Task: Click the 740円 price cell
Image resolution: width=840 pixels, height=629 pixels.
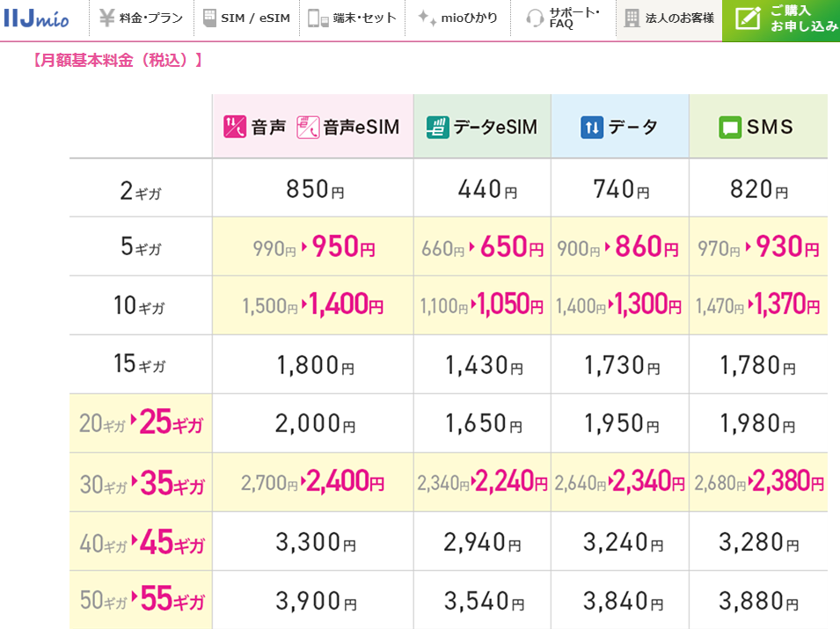Action: (622, 189)
